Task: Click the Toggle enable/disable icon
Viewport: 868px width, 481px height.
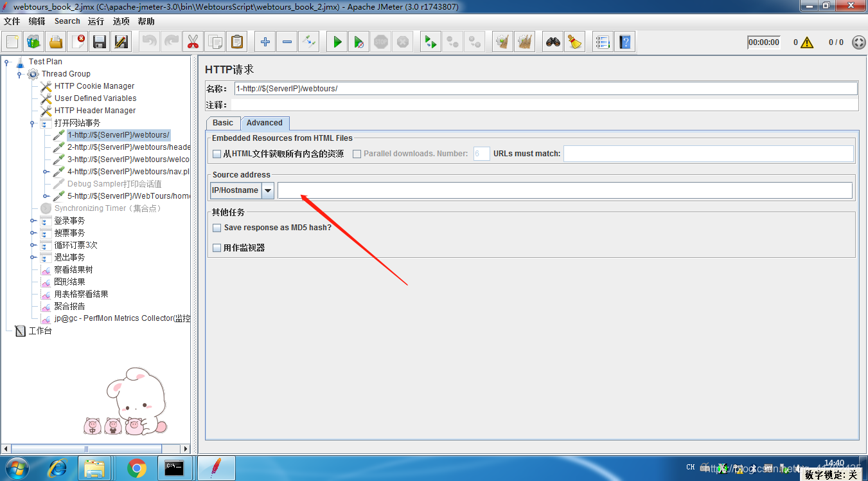Action: [308, 42]
